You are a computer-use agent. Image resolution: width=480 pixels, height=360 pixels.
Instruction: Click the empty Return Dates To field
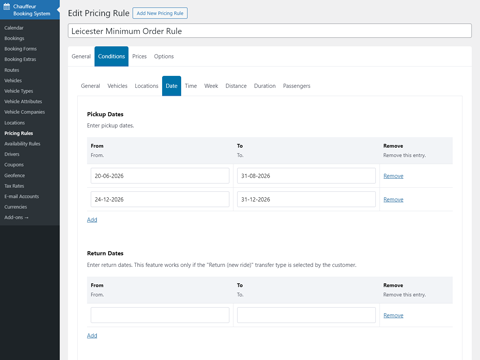(306, 315)
